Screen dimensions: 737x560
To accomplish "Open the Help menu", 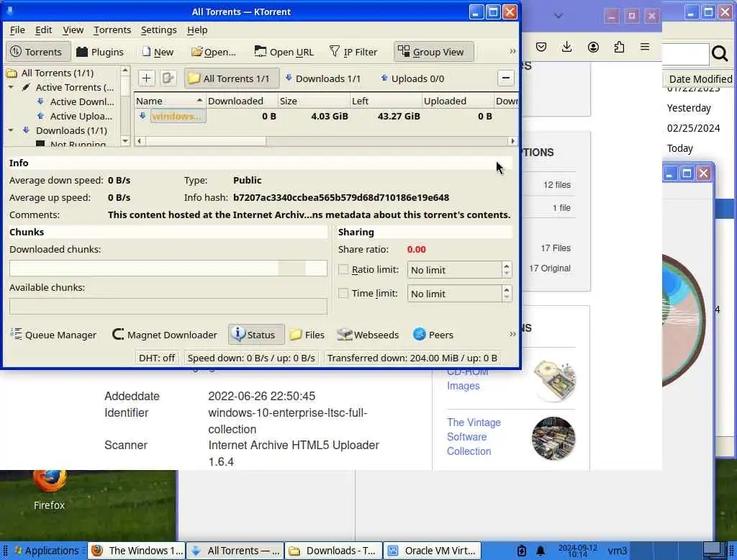I will pos(197,30).
